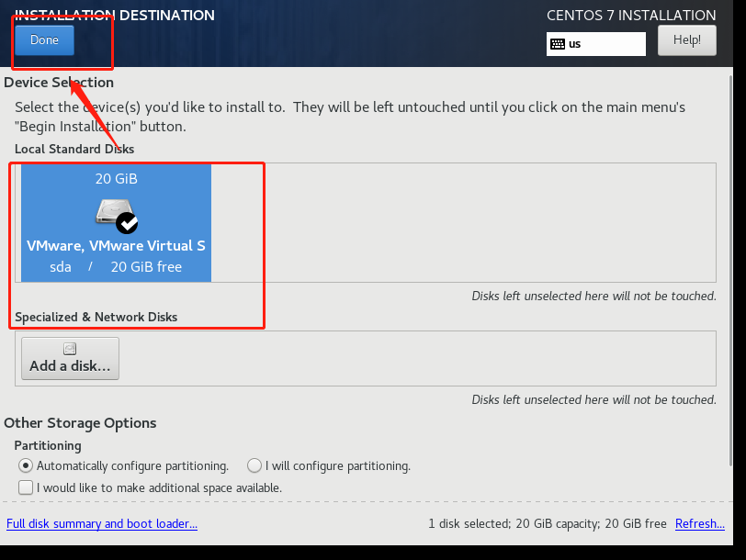Click the 'Specialized & Network Disks' heading
The image size is (746, 560).
click(96, 317)
